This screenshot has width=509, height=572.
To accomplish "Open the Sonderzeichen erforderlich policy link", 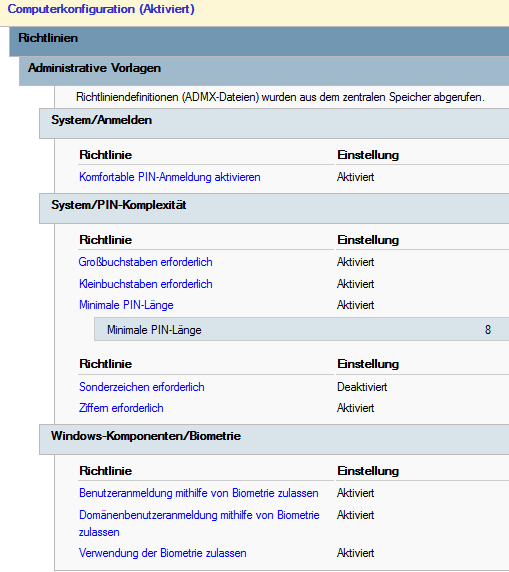I will point(142,387).
